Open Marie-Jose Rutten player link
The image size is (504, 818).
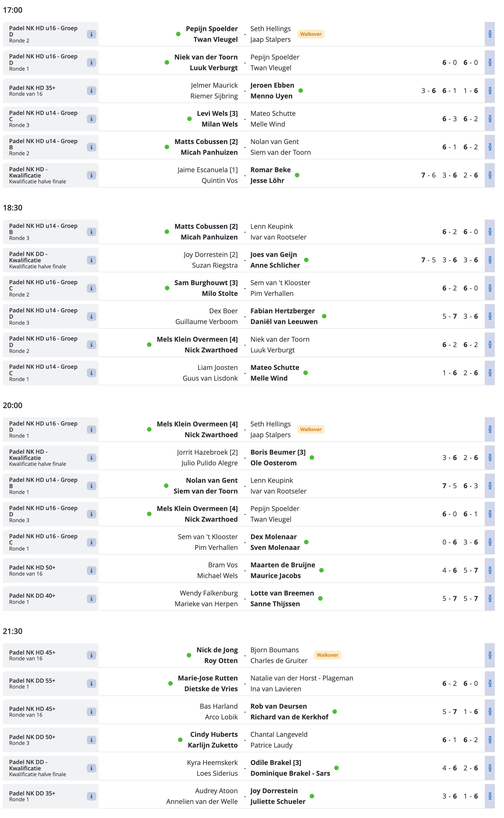[208, 678]
